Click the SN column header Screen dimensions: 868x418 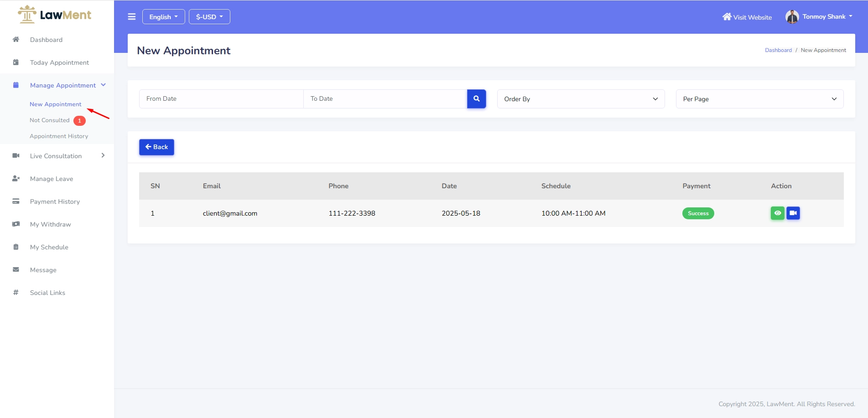click(x=155, y=186)
